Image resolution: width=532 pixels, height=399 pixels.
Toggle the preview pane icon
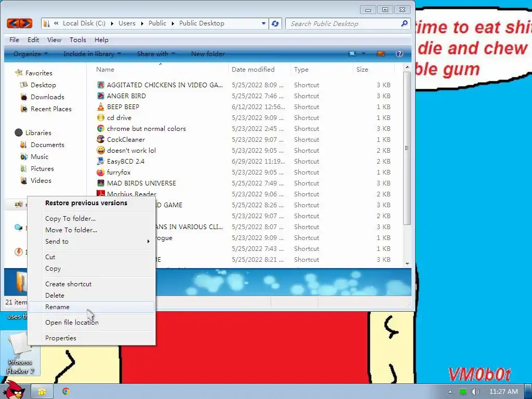pyautogui.click(x=381, y=54)
